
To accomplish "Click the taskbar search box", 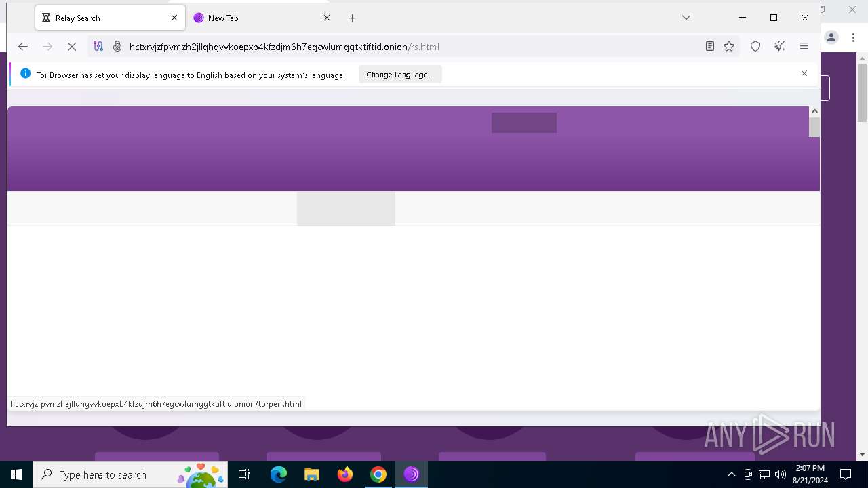I will (x=130, y=474).
